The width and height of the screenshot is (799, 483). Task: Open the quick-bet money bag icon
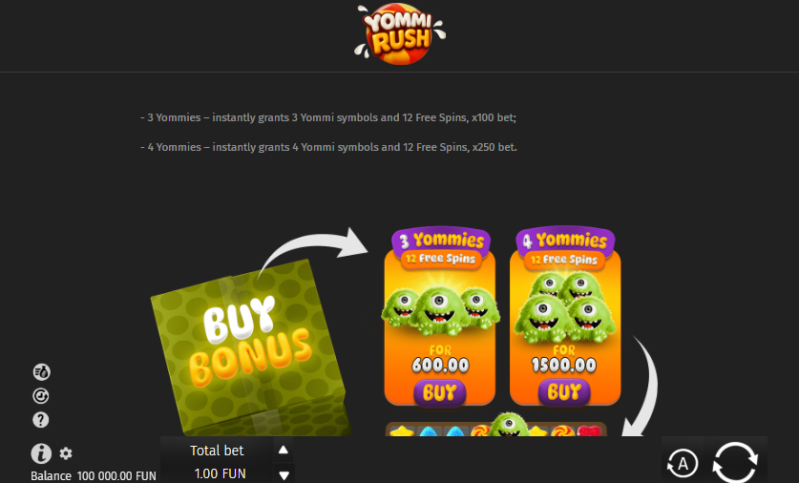coord(41,372)
